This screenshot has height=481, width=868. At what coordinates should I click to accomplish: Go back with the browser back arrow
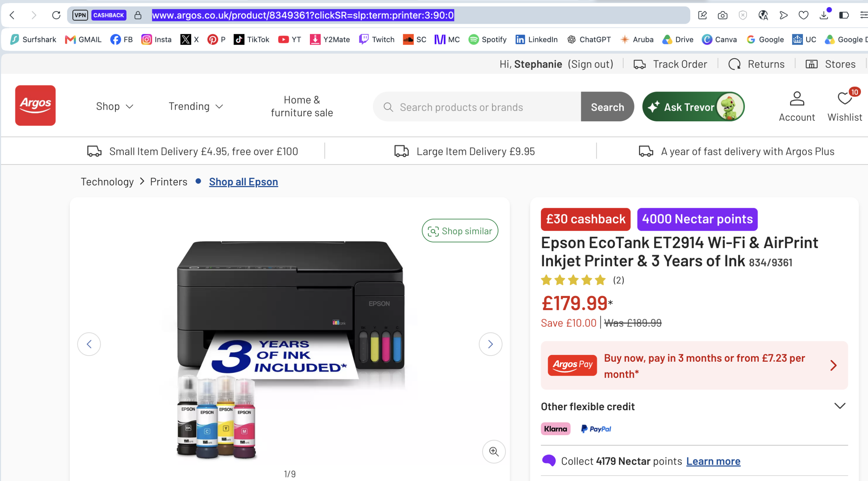pos(13,15)
